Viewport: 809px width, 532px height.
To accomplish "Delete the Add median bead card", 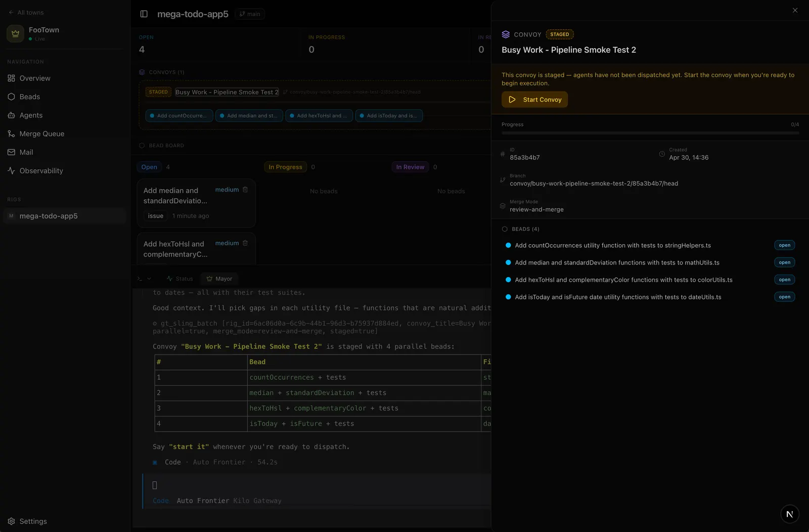I will pyautogui.click(x=245, y=190).
